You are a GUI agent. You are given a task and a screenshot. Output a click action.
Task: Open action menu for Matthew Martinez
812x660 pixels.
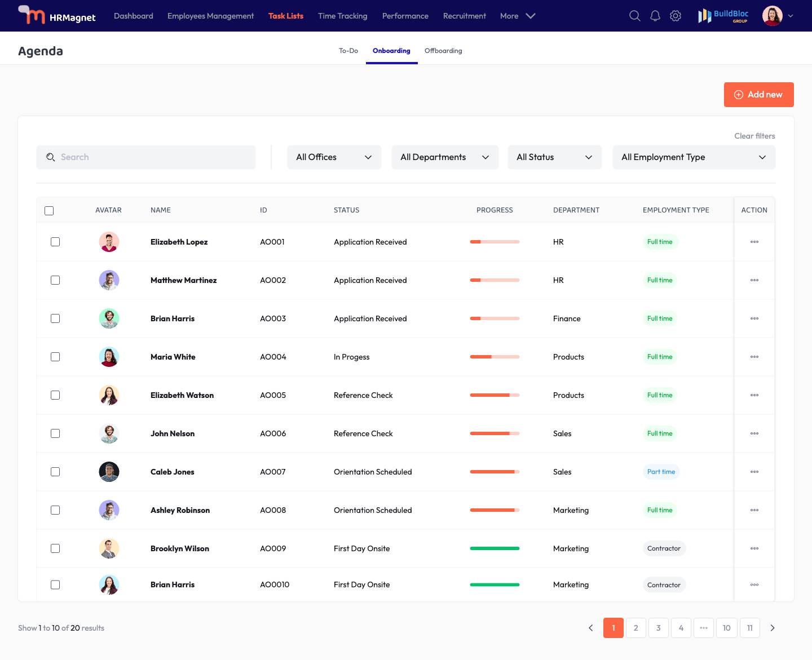tap(754, 280)
